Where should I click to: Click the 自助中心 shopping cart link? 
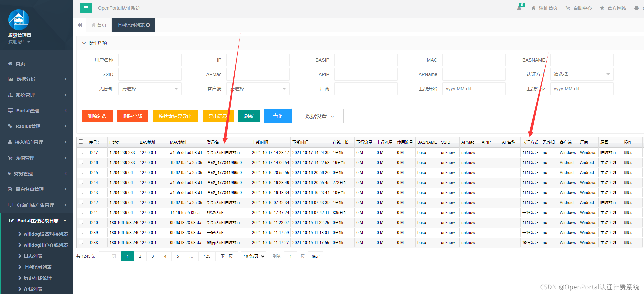click(579, 8)
